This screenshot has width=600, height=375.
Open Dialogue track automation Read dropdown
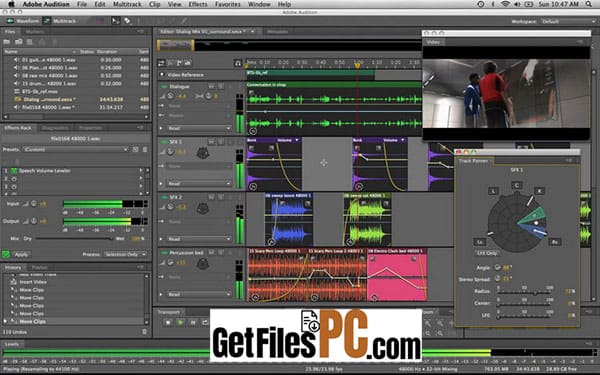(x=199, y=128)
